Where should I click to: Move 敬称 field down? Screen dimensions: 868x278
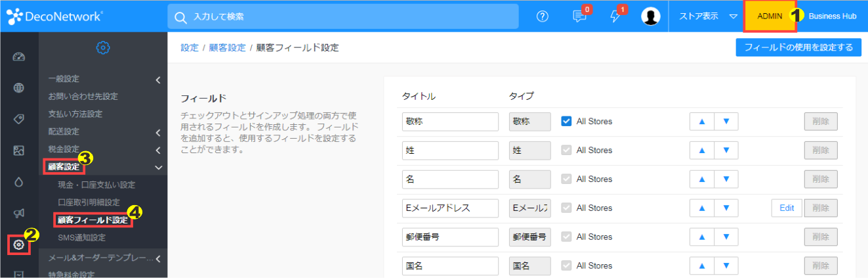click(726, 122)
